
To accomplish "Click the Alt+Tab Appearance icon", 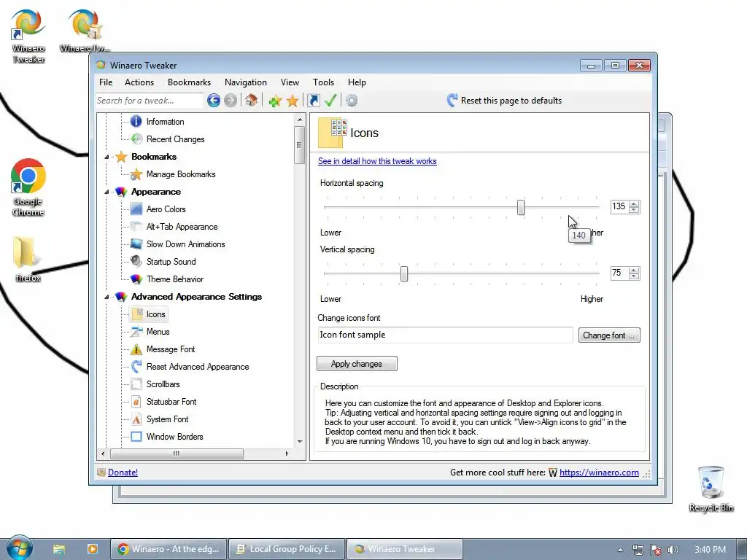I will (136, 227).
